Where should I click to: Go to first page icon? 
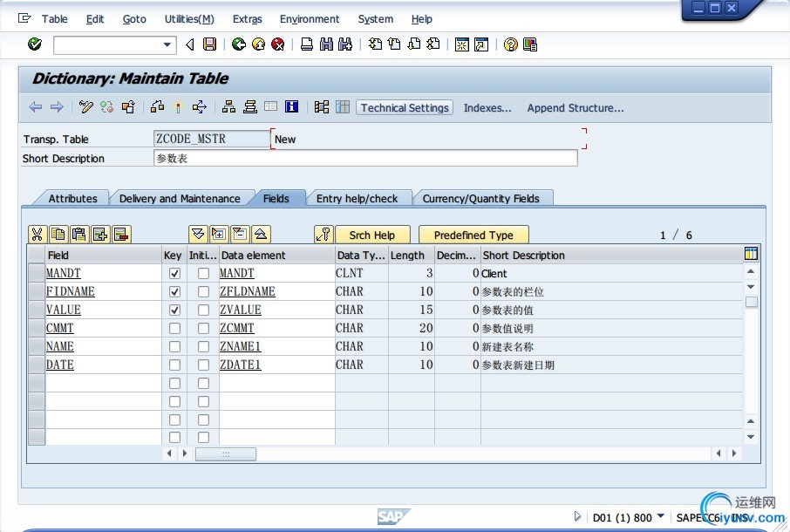375,44
